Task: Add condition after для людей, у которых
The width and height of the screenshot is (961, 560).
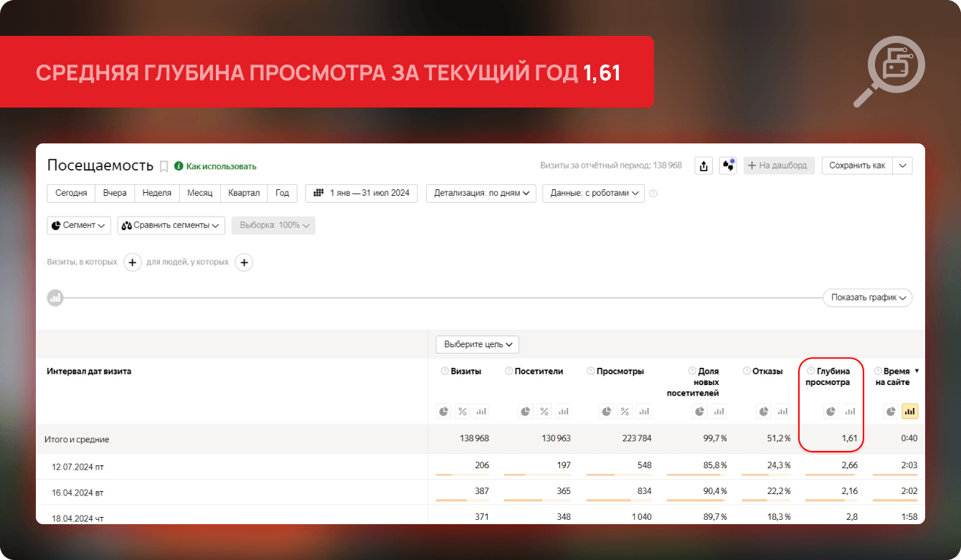Action: click(244, 262)
